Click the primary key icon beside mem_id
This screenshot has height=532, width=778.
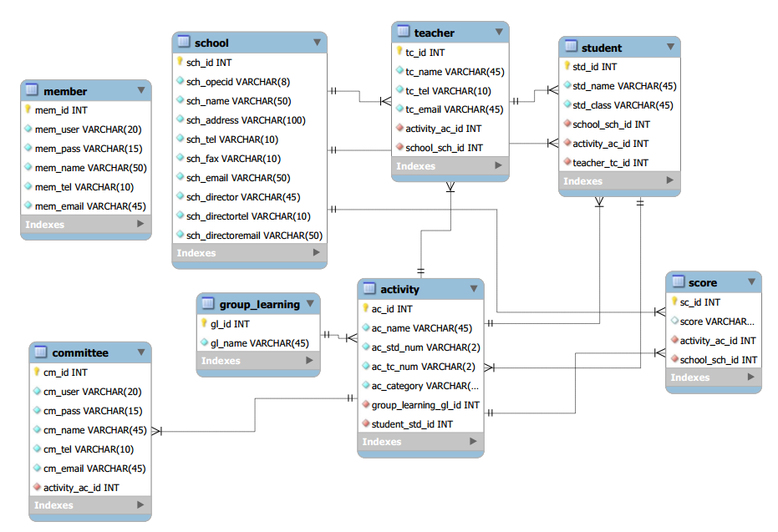click(28, 109)
